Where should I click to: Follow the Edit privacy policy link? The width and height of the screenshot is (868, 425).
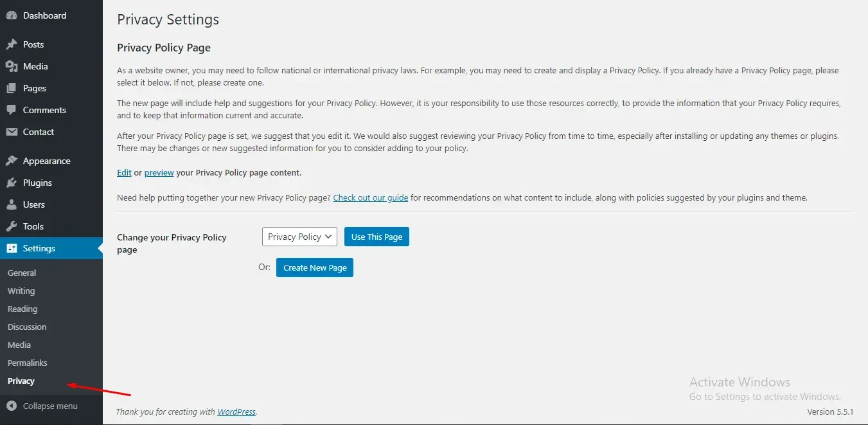click(124, 172)
